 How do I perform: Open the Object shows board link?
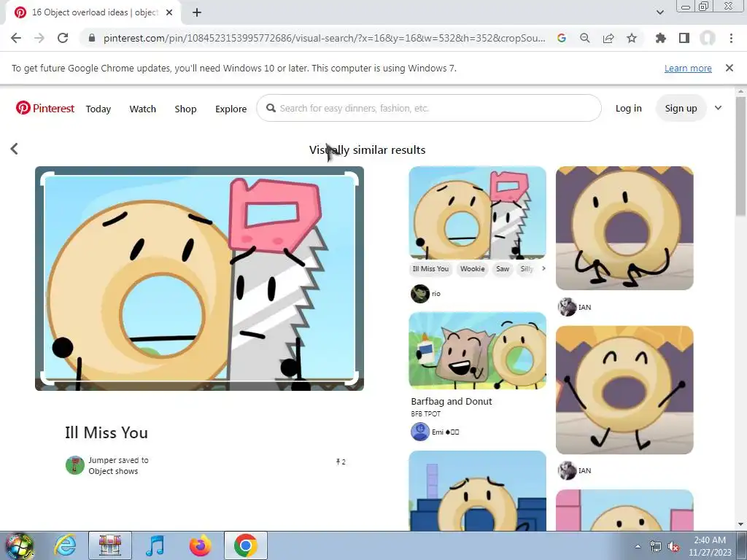(x=113, y=471)
